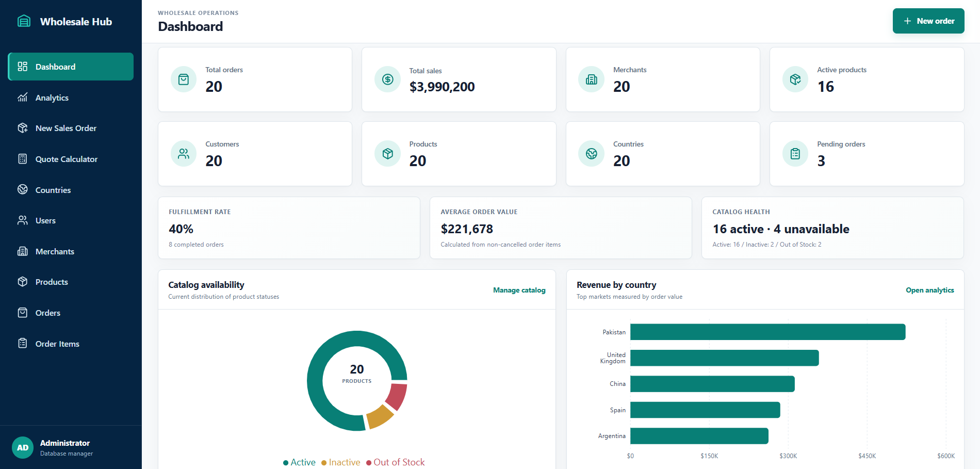Click the Argentina revenue bar
Viewport: 980px width, 469px height.
pos(699,436)
